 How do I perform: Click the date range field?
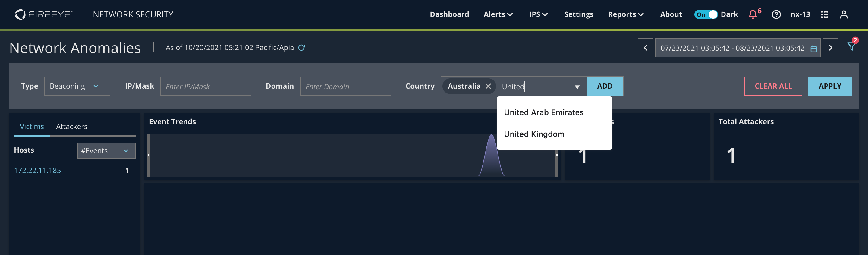[x=737, y=48]
